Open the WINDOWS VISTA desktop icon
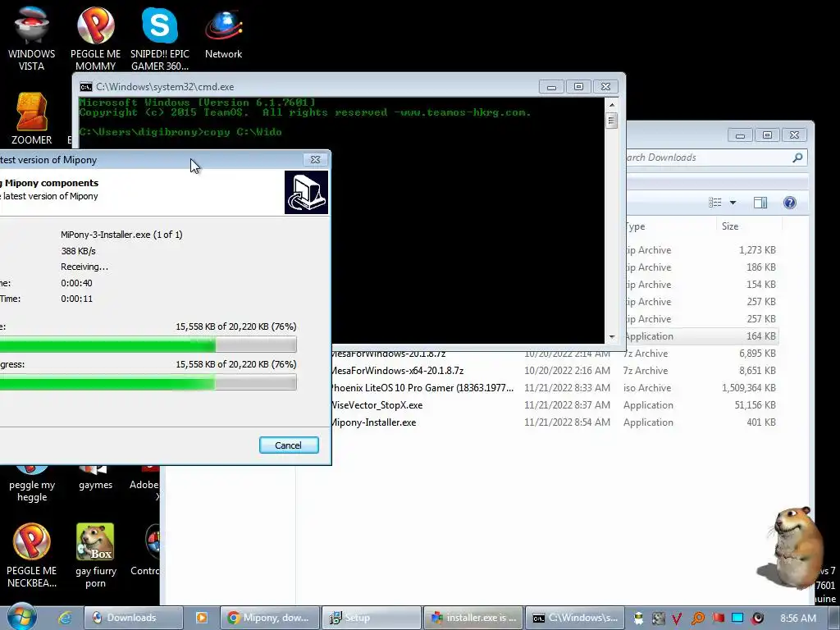This screenshot has height=630, width=840. 31,38
